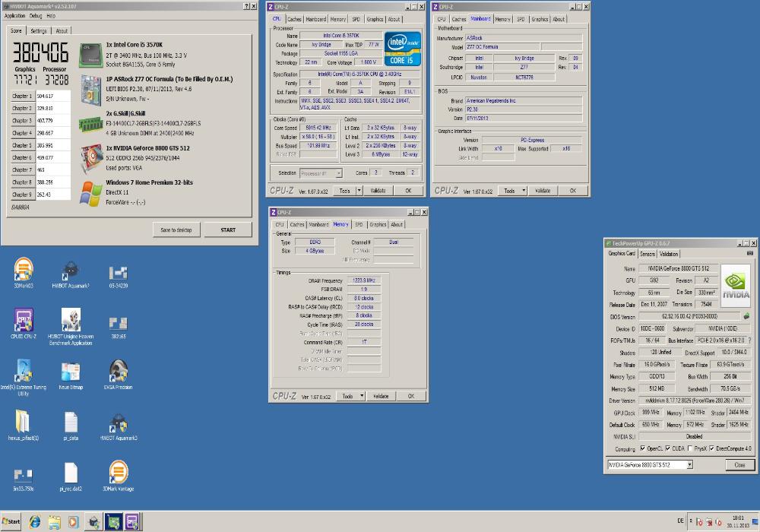Switch to the Settings tab in Aquamark
760x532 pixels.
(39, 30)
